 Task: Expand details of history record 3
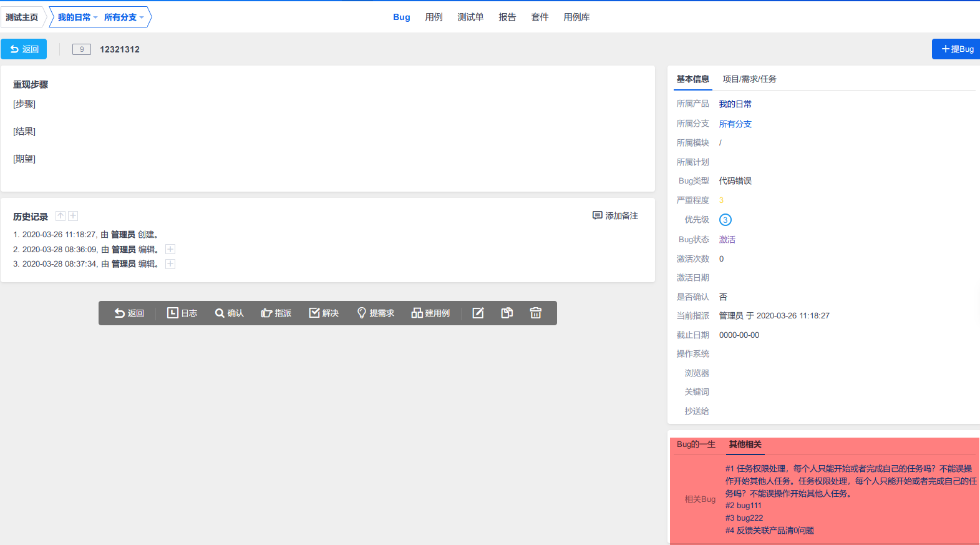click(170, 264)
